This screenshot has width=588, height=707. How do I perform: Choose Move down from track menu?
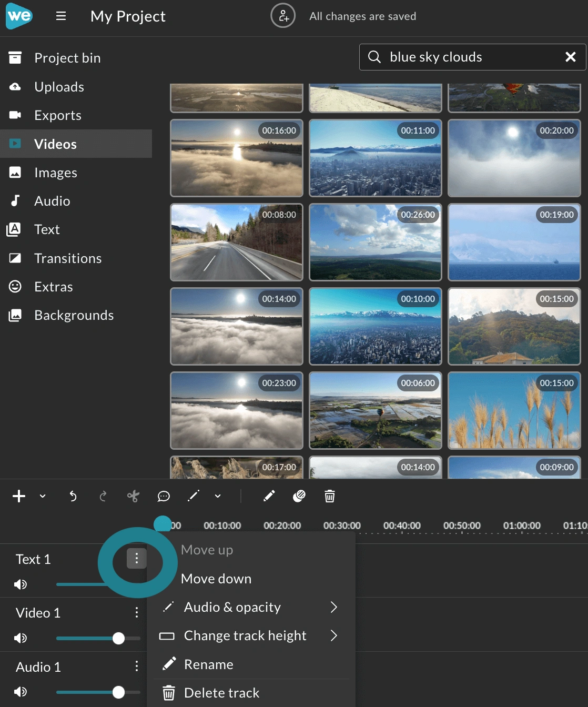[251, 579]
